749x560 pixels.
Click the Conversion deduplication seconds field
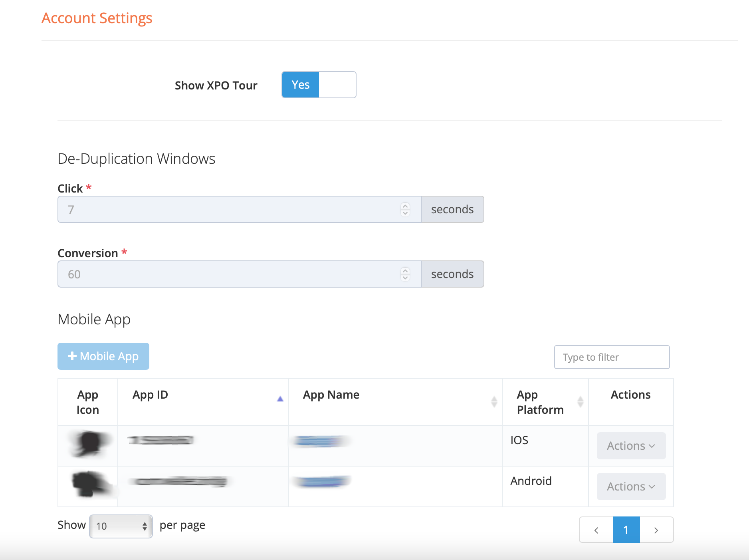[x=232, y=274]
